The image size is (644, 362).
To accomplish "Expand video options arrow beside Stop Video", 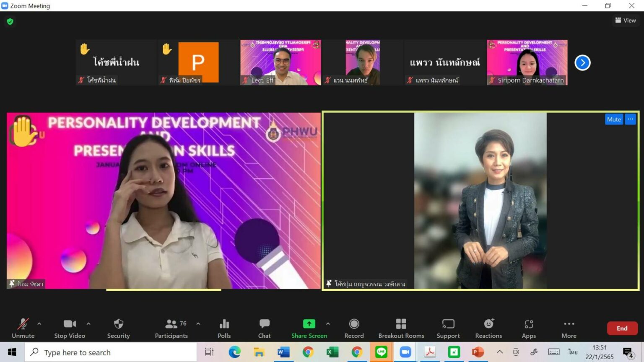I will pos(88,323).
